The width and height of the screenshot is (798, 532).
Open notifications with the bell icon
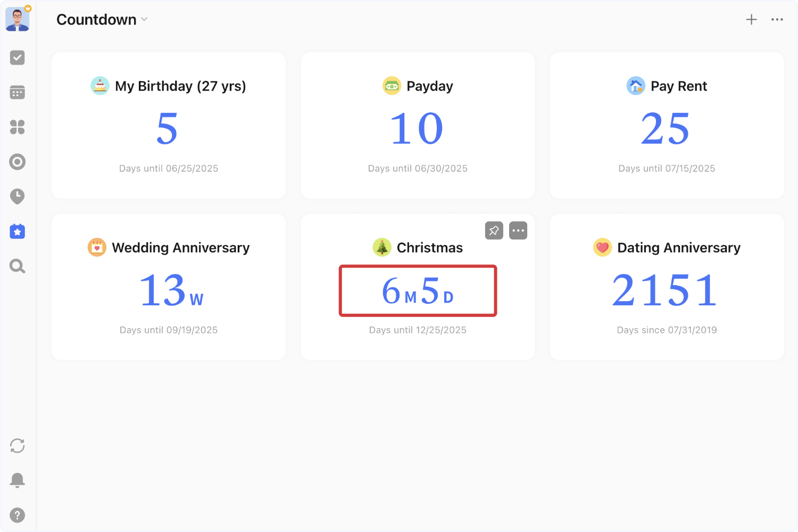(x=18, y=480)
